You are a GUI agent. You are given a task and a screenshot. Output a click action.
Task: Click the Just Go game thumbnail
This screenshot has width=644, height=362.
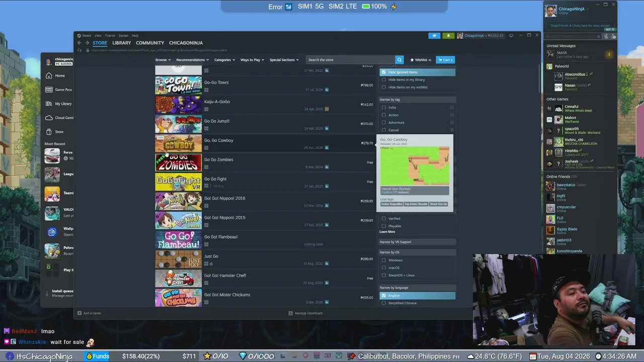[178, 259]
